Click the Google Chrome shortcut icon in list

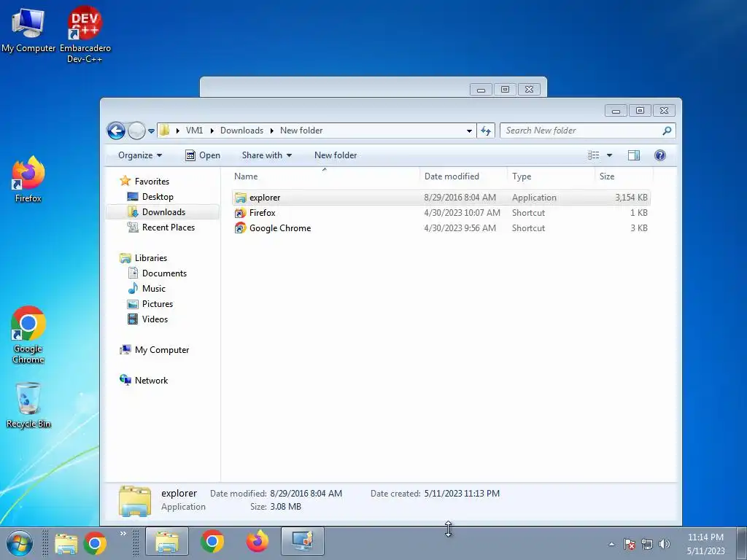pyautogui.click(x=241, y=228)
